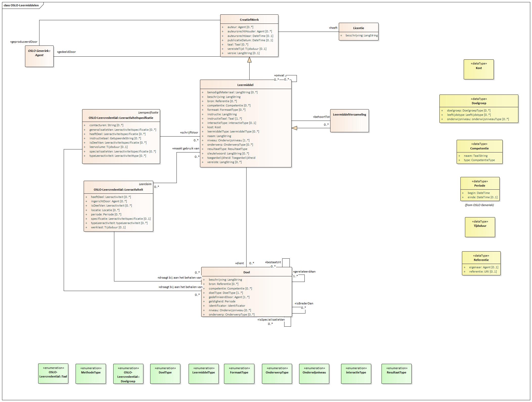
Task: Click the Doel class title
Action: pos(246,272)
